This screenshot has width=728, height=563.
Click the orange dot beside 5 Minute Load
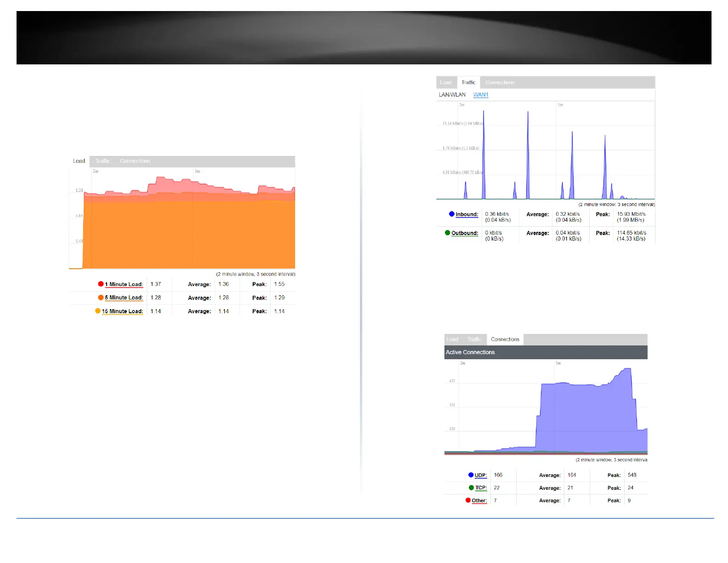[x=101, y=297]
